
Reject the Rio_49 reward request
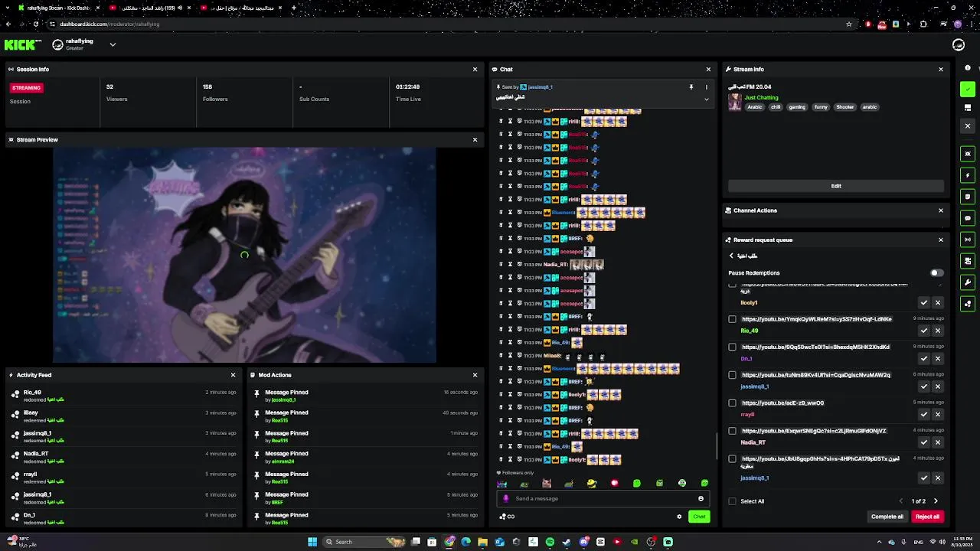pyautogui.click(x=938, y=331)
